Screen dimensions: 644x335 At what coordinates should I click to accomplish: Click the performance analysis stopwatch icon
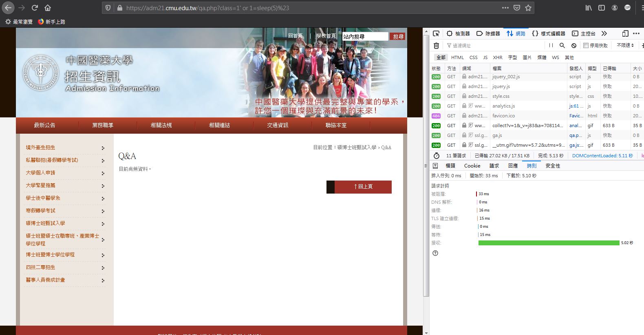(x=437, y=156)
